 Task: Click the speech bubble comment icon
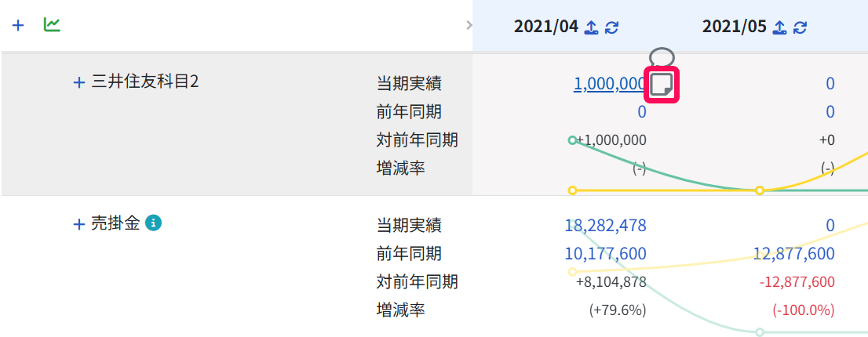pos(662,57)
